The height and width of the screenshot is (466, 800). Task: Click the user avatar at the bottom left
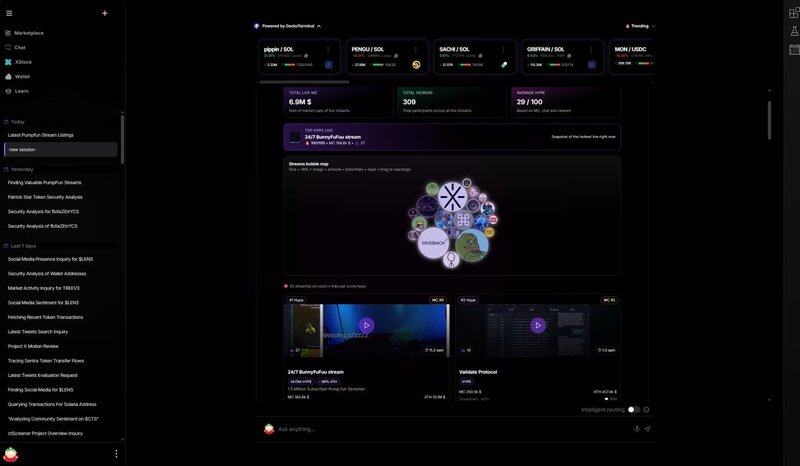11,453
